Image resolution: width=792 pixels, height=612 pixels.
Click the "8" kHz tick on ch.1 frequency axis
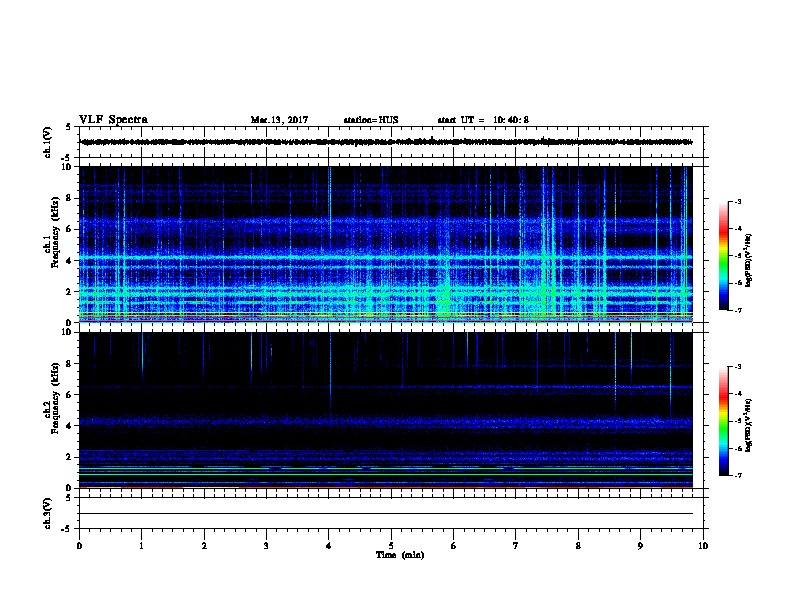[x=69, y=198]
